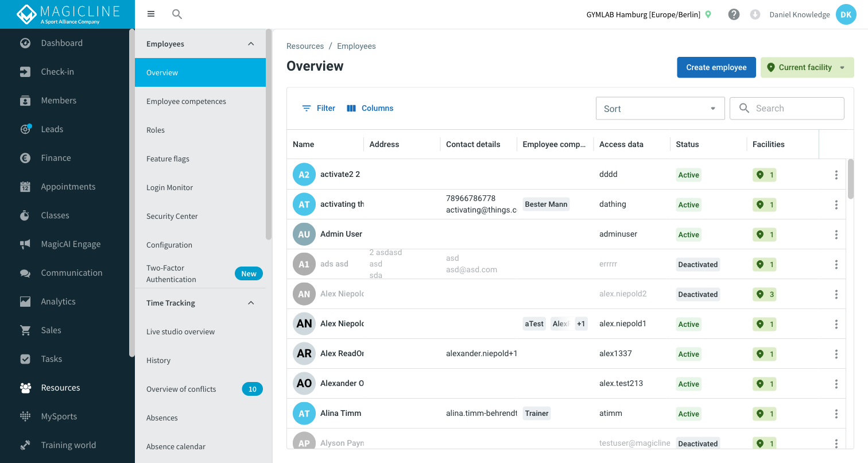Open the Filter options

point(319,108)
